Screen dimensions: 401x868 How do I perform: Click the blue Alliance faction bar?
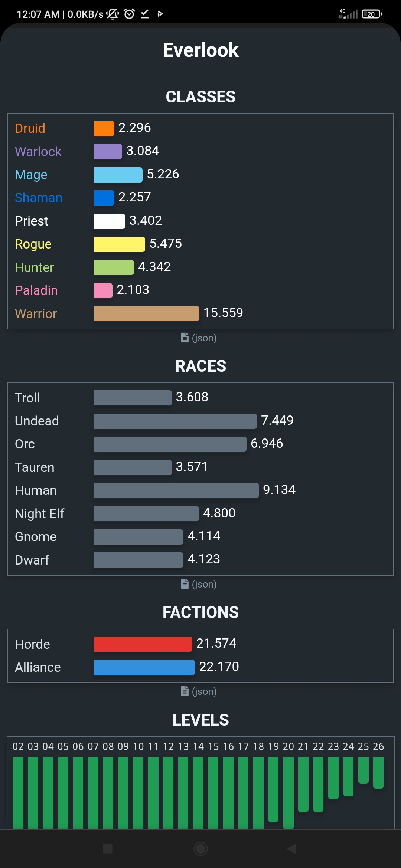pyautogui.click(x=144, y=667)
